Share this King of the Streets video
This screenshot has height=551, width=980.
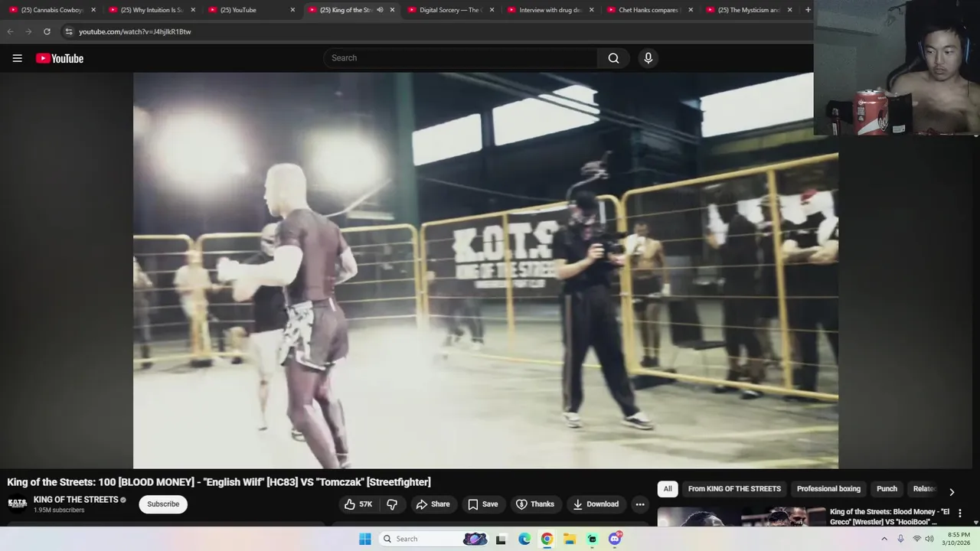[433, 504]
